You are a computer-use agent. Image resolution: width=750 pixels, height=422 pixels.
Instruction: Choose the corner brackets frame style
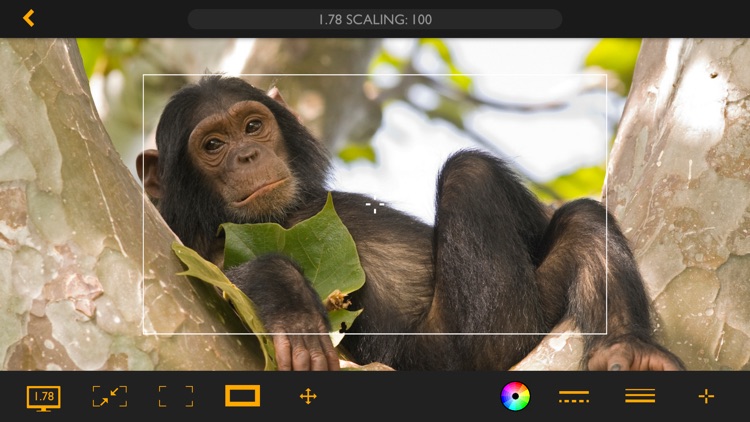(176, 397)
